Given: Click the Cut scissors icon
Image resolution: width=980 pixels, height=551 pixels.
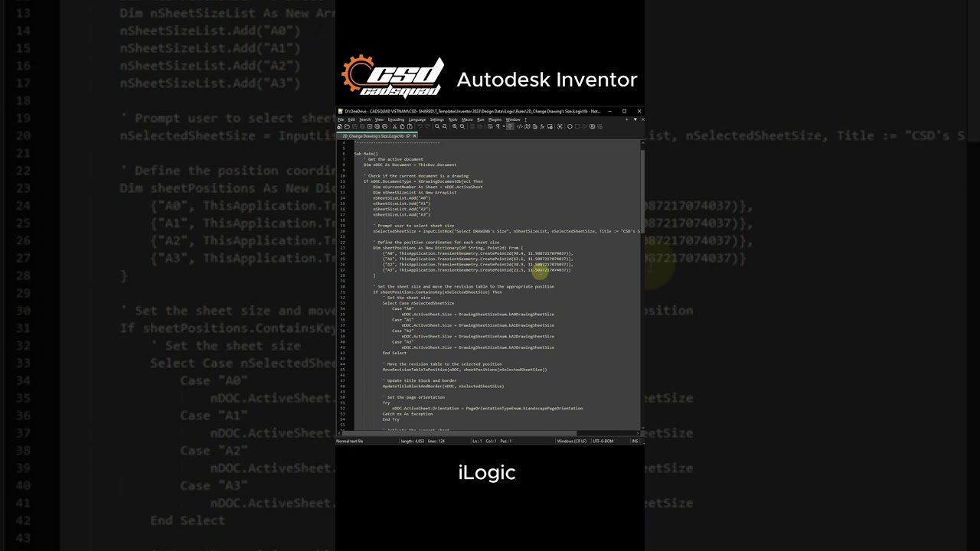Looking at the screenshot, I should tap(394, 126).
